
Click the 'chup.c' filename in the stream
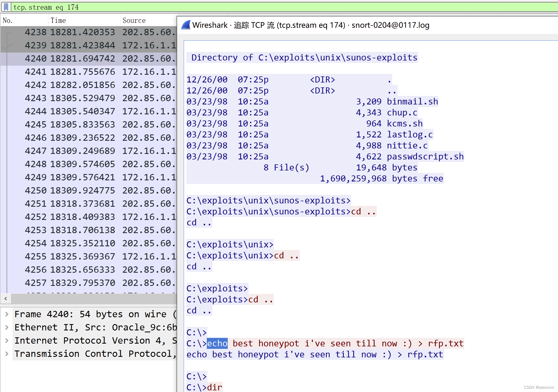(x=402, y=112)
